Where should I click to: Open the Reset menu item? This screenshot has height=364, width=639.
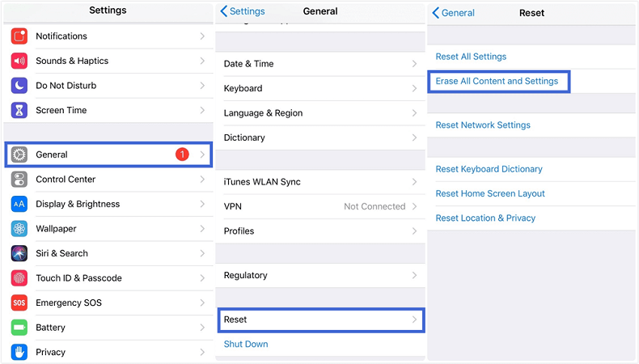[320, 320]
